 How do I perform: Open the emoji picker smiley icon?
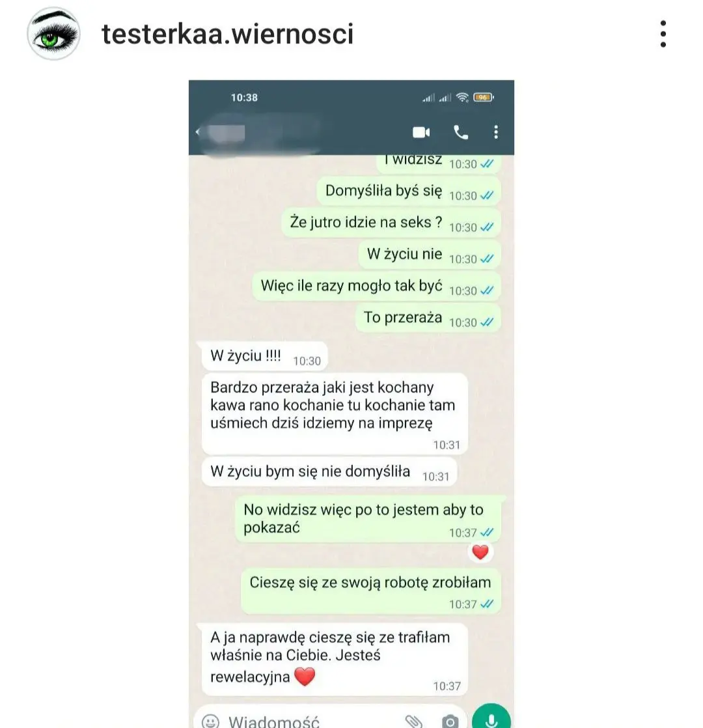pyautogui.click(x=210, y=721)
